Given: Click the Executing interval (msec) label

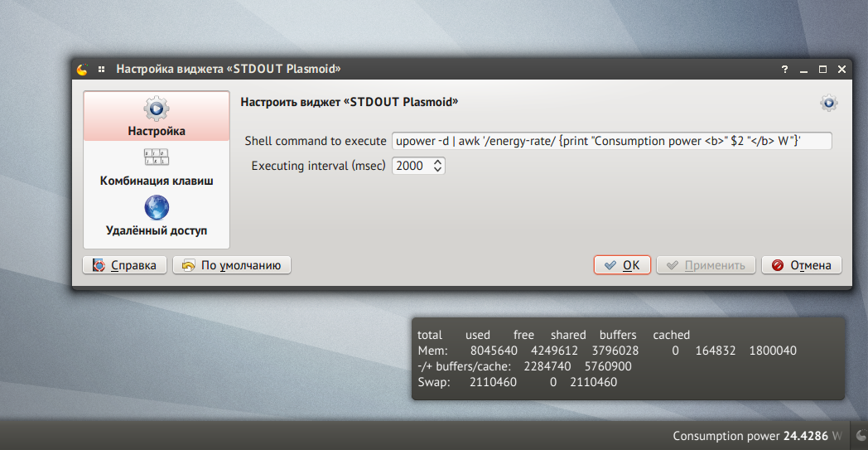Looking at the screenshot, I should 318,166.
